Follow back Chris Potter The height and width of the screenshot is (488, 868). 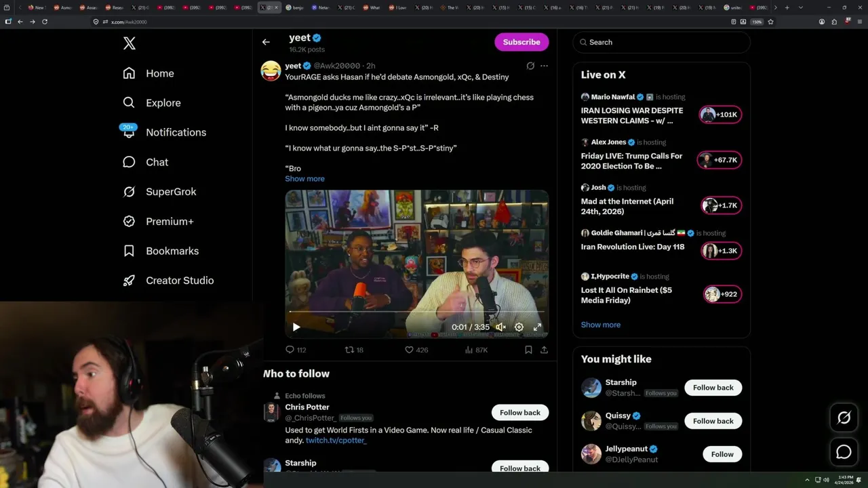click(x=520, y=413)
